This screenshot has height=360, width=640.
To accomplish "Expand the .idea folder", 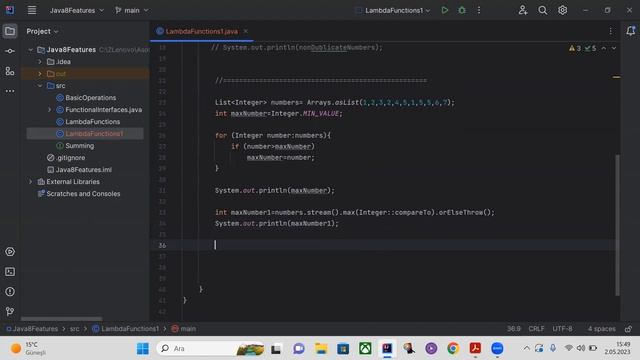I will pos(40,62).
